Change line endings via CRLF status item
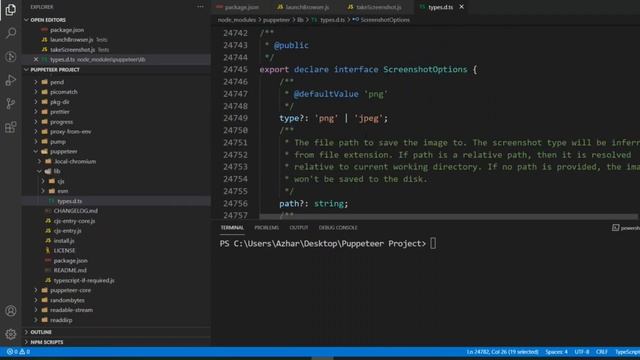 click(602, 352)
